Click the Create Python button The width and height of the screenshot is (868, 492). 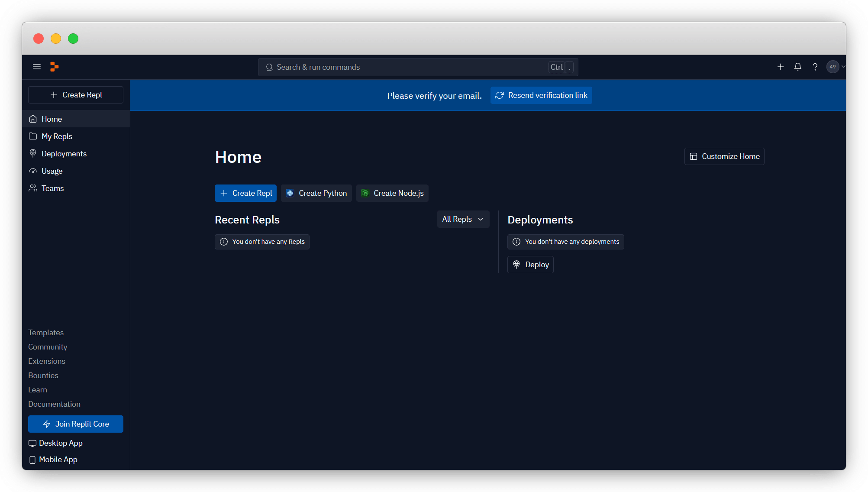click(x=316, y=193)
